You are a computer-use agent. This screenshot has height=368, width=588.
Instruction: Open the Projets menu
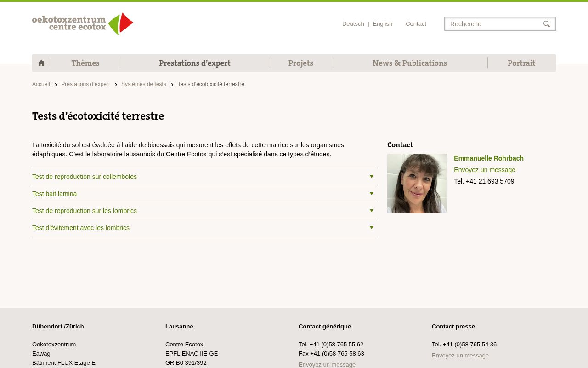[x=301, y=63]
